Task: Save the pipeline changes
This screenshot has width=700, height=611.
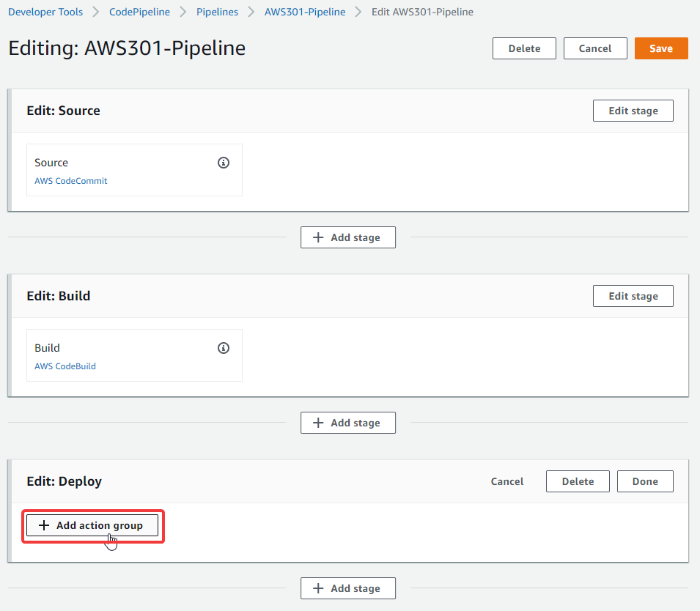Action: pyautogui.click(x=661, y=48)
